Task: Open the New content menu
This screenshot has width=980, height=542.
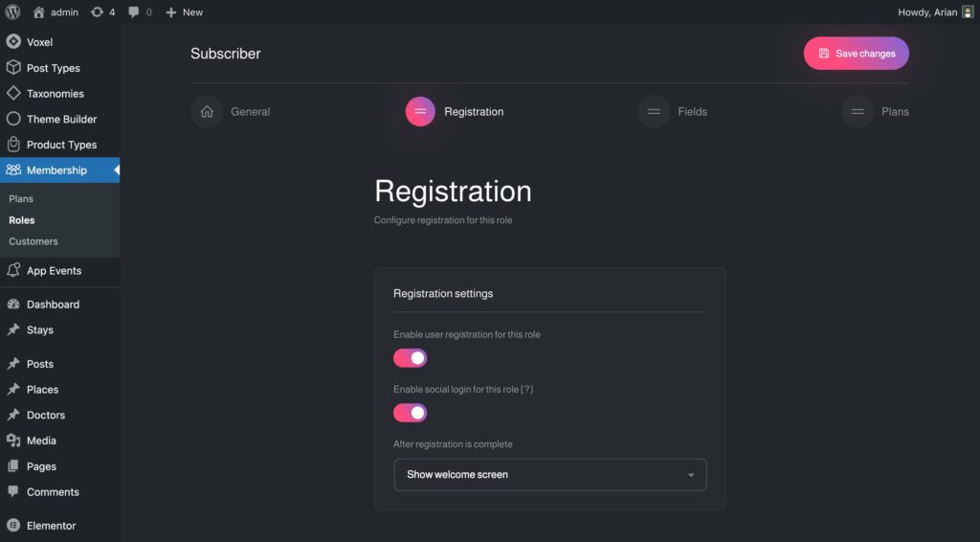Action: 184,12
